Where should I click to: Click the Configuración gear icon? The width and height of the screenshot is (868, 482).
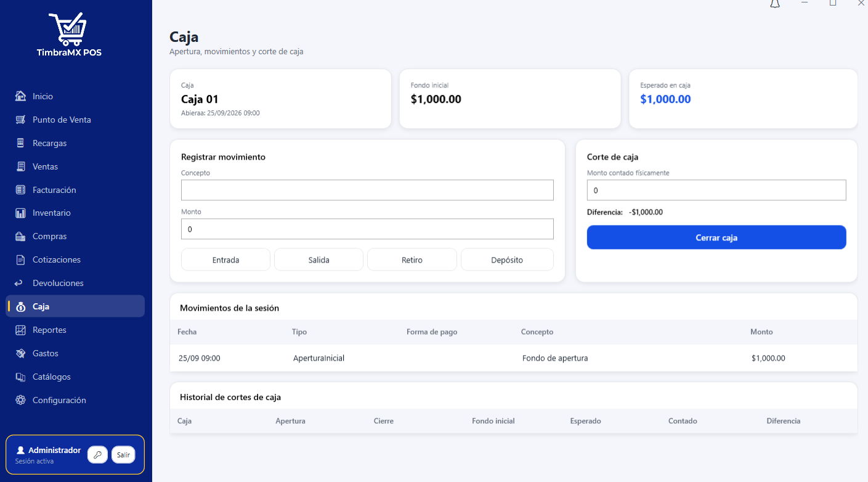point(20,400)
